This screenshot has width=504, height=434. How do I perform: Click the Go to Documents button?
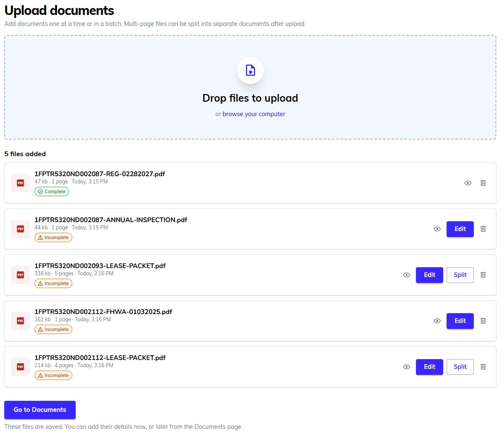[x=40, y=410]
